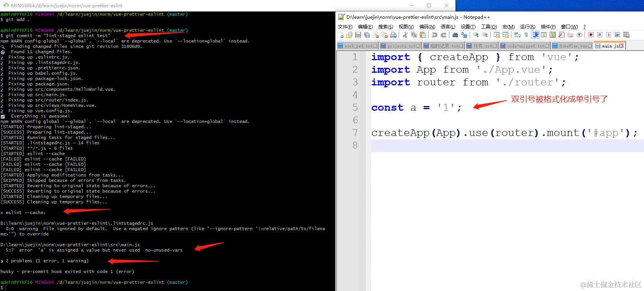Place cursor on the 'const a' line
Viewport: 644px width, 291px height.
click(416, 107)
